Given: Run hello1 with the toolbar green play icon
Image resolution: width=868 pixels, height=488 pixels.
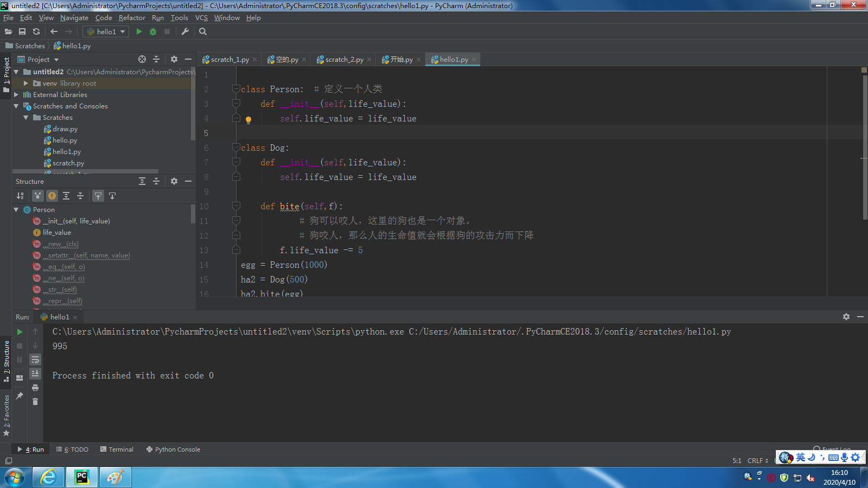Looking at the screenshot, I should click(139, 31).
